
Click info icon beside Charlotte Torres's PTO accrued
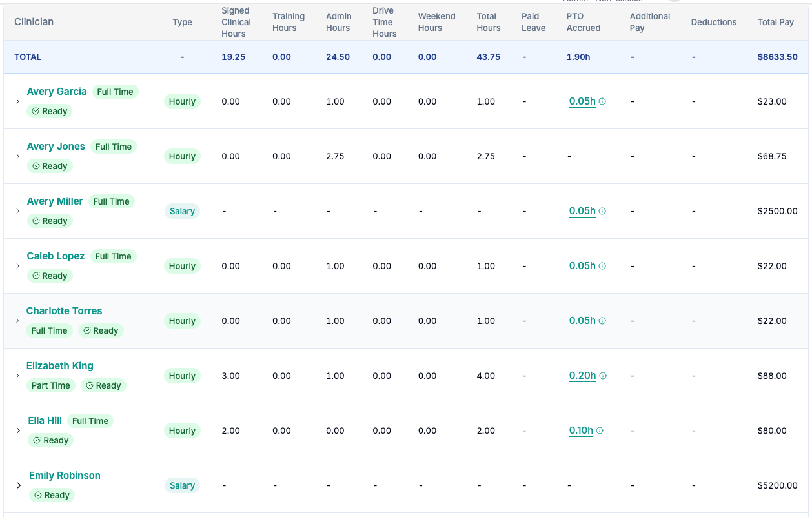click(602, 321)
